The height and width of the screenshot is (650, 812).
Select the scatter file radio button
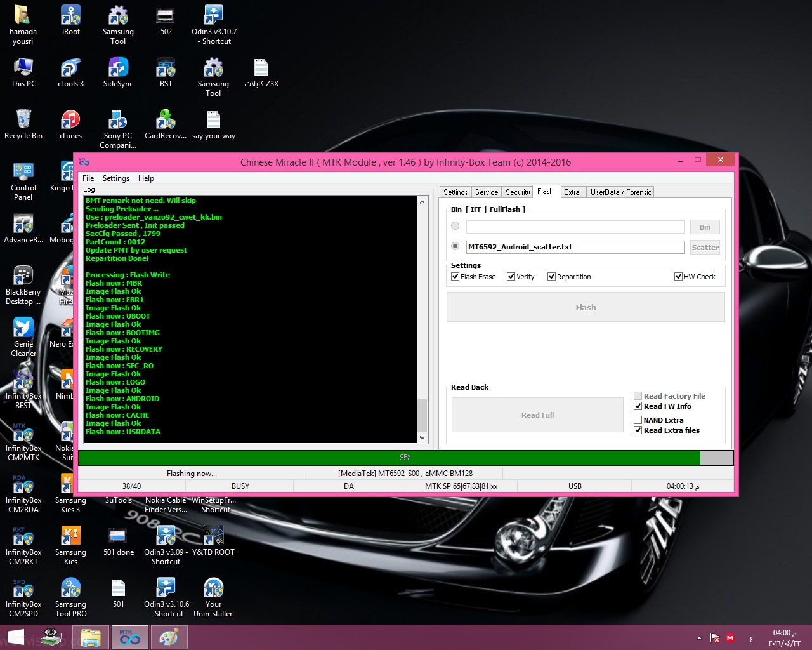[x=455, y=246]
